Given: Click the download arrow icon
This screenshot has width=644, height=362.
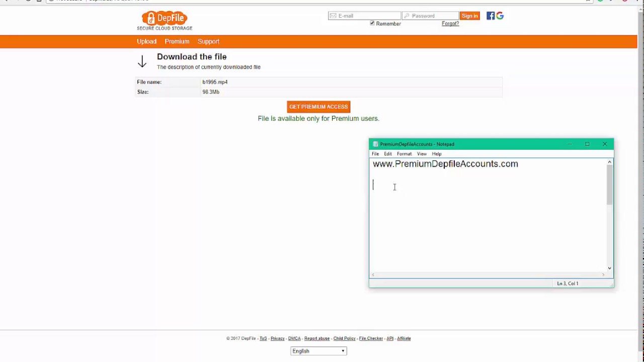Looking at the screenshot, I should (142, 61).
